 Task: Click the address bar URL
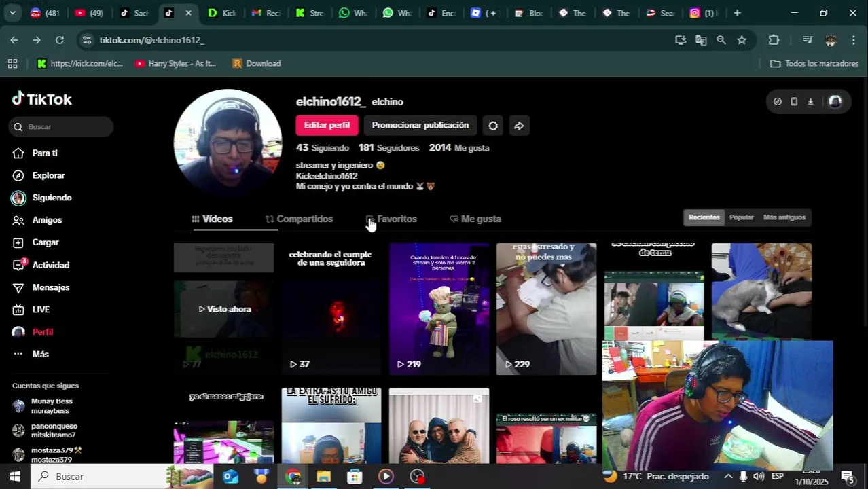point(151,40)
